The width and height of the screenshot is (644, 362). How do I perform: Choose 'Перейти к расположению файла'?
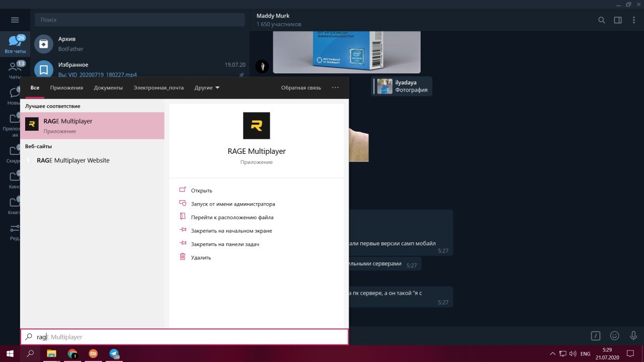coord(232,217)
